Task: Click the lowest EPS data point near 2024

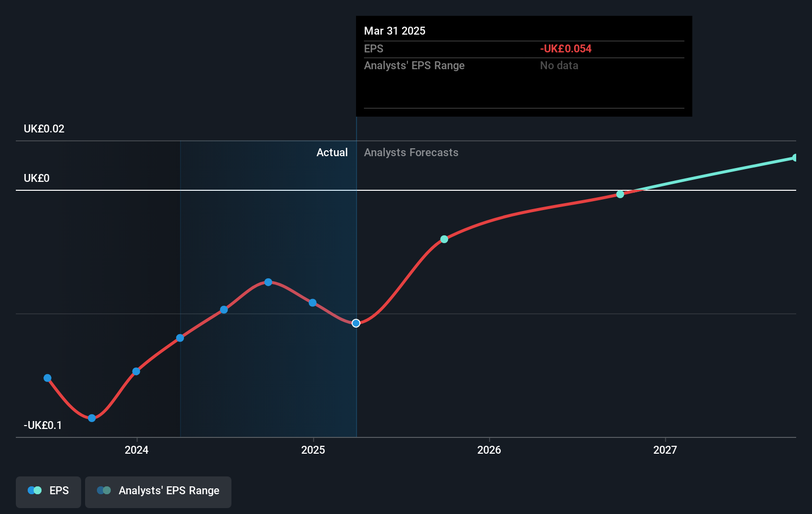Action: [91, 418]
